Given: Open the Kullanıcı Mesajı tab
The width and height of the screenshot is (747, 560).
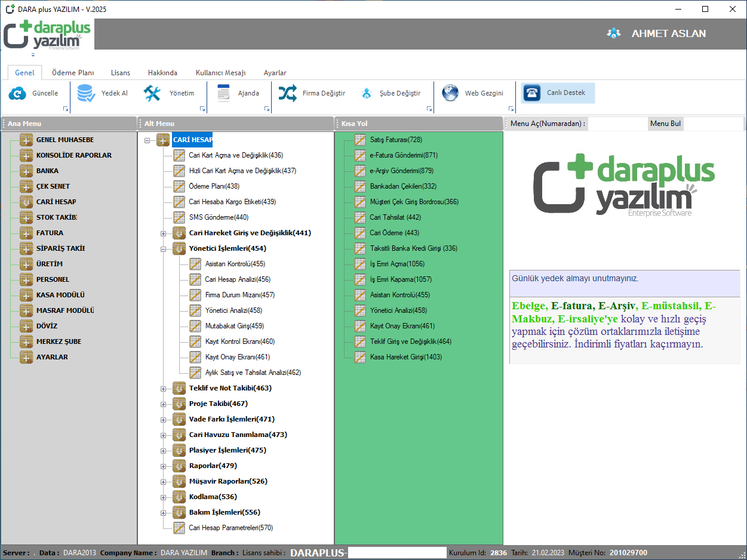Looking at the screenshot, I should point(221,73).
